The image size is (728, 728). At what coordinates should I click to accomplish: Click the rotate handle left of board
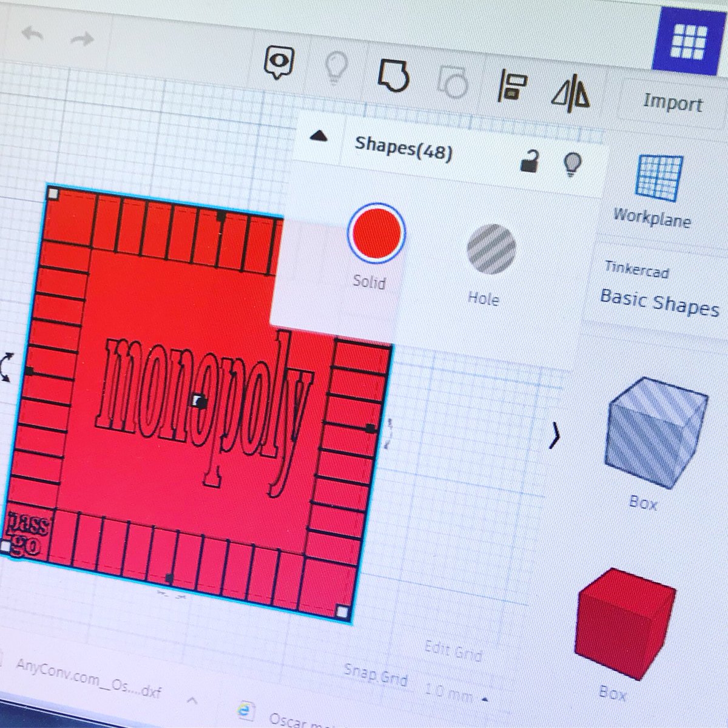click(7, 368)
